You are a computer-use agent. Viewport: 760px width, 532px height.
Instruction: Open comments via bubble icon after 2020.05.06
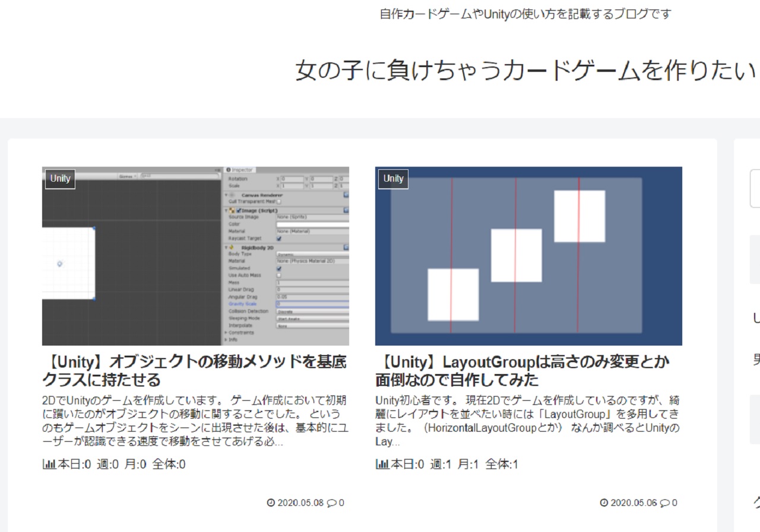pyautogui.click(x=664, y=503)
